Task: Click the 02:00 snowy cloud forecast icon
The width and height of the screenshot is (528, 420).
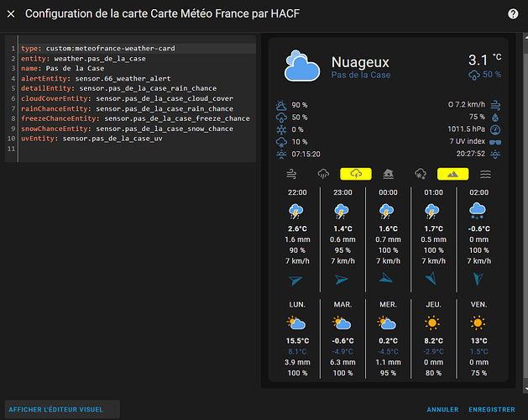Action: [x=478, y=211]
